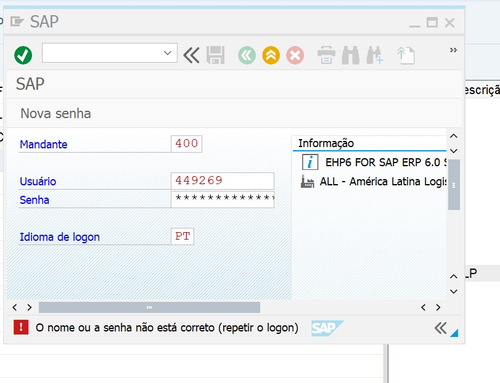This screenshot has height=383, width=500.
Task: Click the red error exclamation icon
Action: (x=21, y=327)
